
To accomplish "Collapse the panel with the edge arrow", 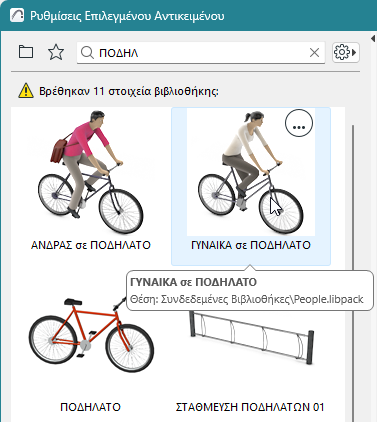I will 373,39.
